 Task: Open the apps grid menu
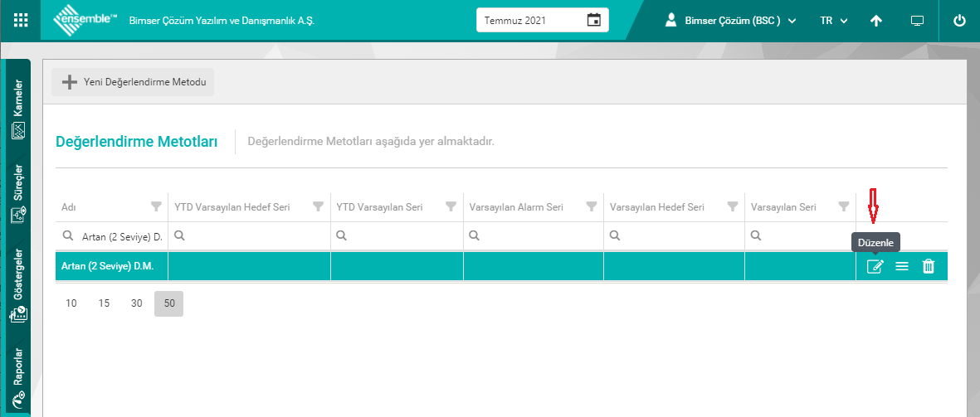pos(21,20)
